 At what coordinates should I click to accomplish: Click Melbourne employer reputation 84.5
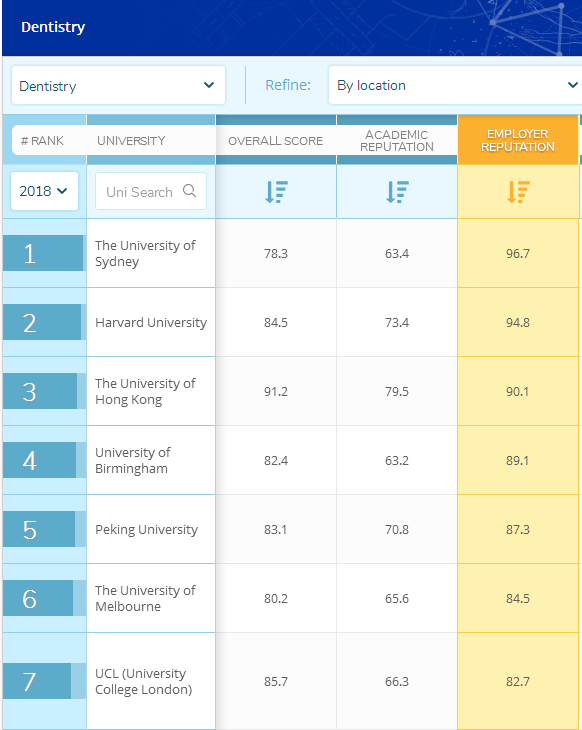pyautogui.click(x=518, y=598)
